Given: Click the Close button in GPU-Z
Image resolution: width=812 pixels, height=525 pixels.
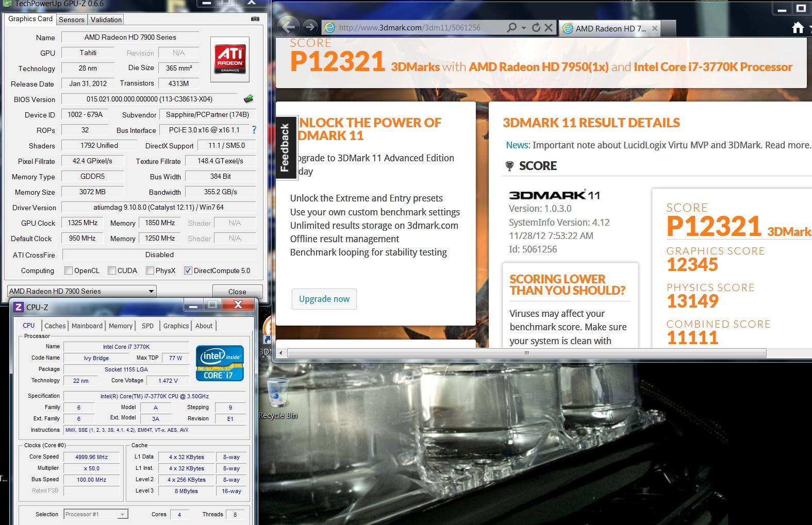Looking at the screenshot, I should [x=237, y=291].
